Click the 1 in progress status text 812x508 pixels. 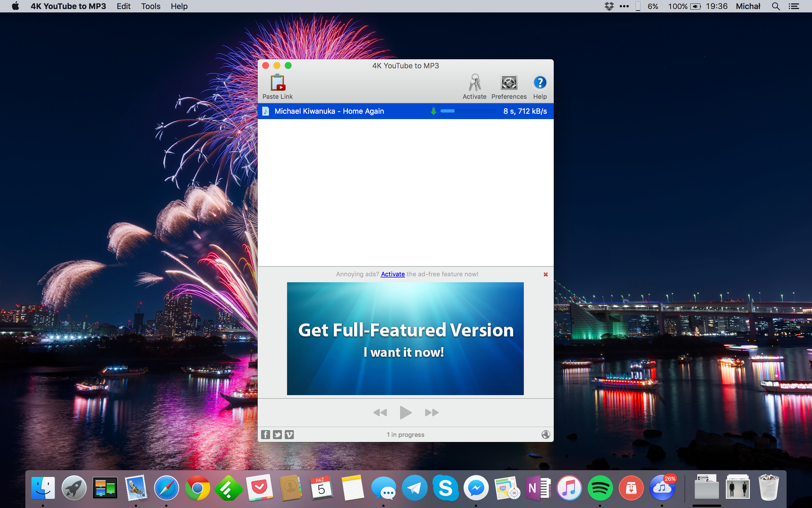click(x=406, y=435)
